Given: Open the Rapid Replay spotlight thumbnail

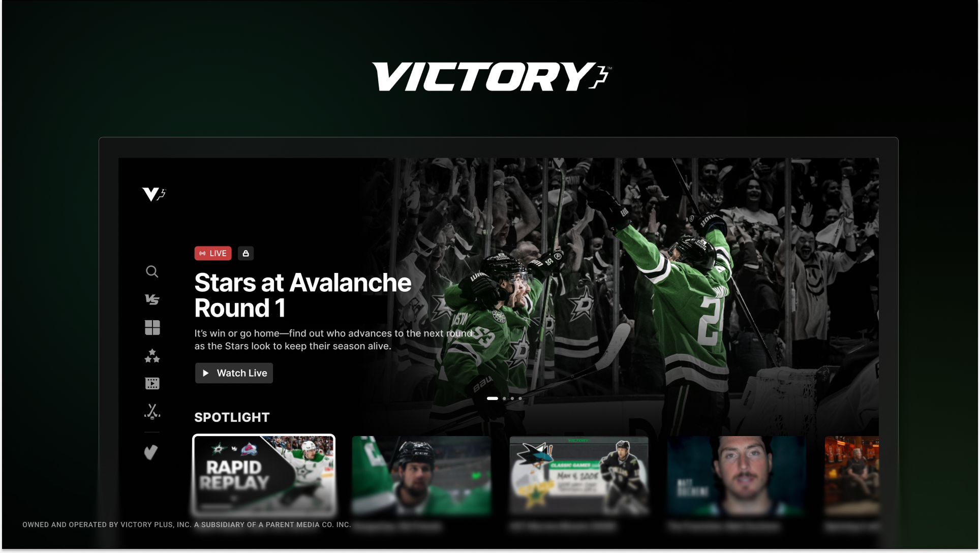Looking at the screenshot, I should [264, 475].
